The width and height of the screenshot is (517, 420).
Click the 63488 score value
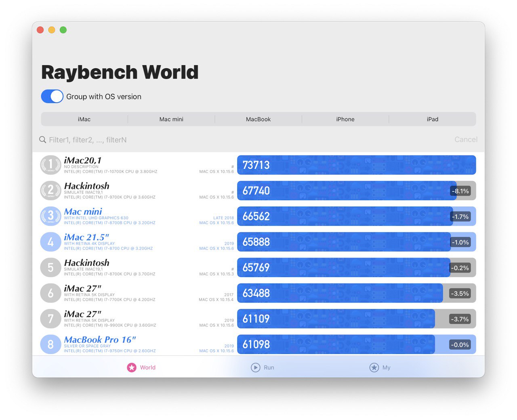click(256, 293)
